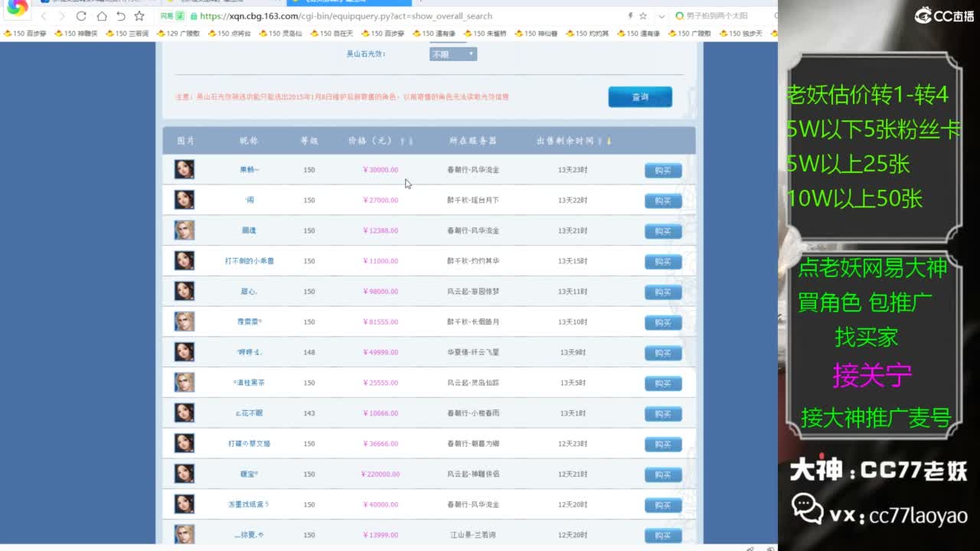Go to browser home page icon
The image size is (980, 551).
pyautogui.click(x=101, y=16)
